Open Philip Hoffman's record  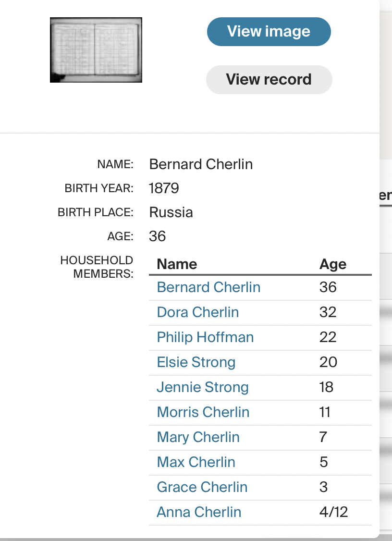pos(205,337)
